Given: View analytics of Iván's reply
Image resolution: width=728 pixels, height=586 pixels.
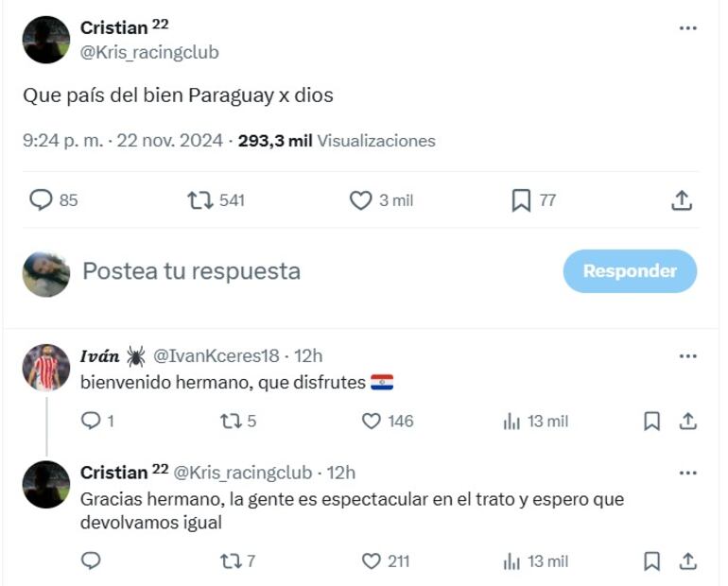Looking at the screenshot, I should tap(512, 421).
